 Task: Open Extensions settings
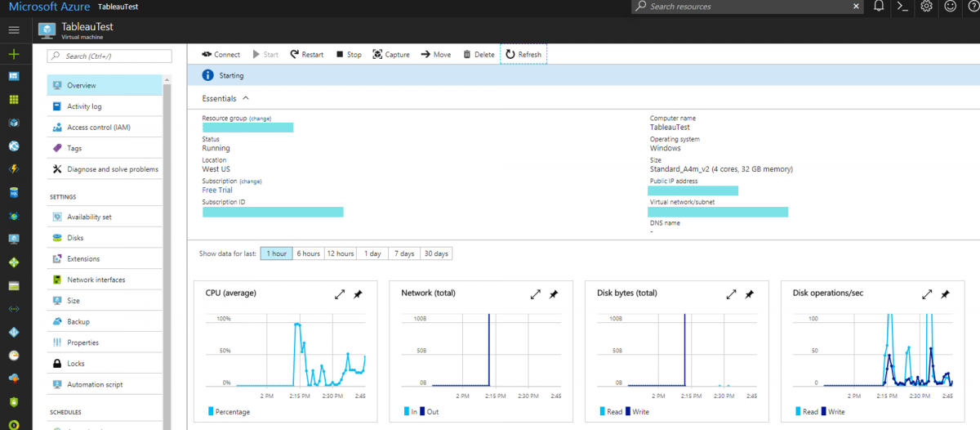click(105, 258)
